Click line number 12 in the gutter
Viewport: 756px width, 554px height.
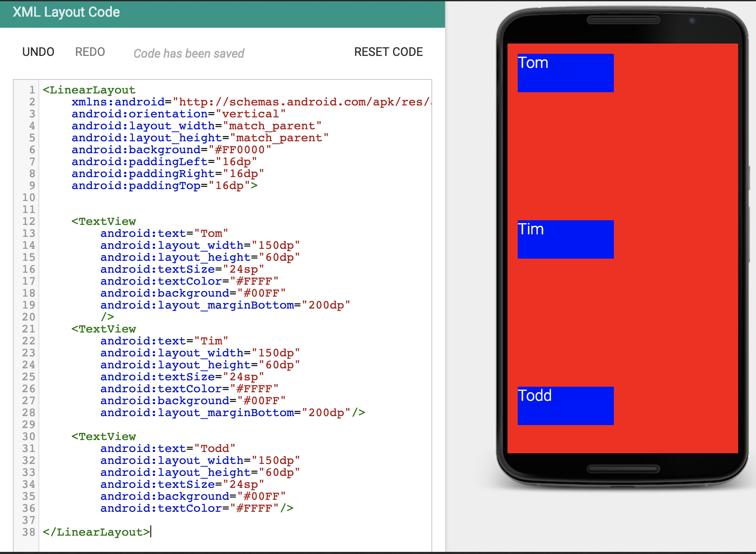pyautogui.click(x=29, y=222)
